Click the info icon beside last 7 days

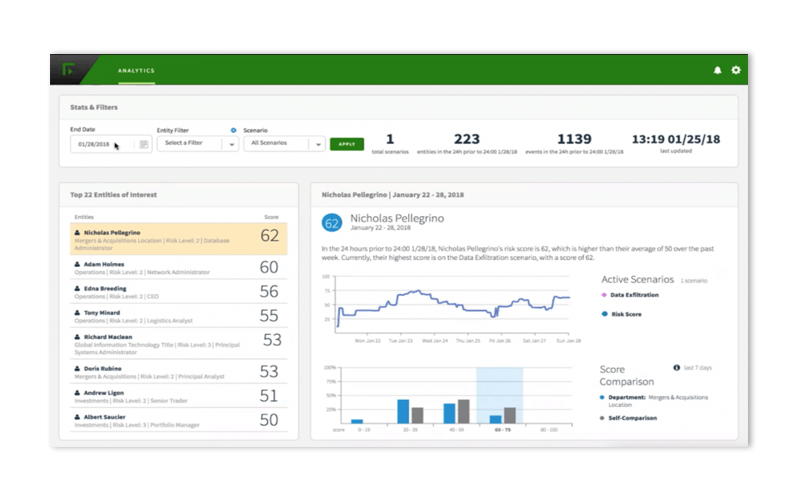pyautogui.click(x=677, y=367)
